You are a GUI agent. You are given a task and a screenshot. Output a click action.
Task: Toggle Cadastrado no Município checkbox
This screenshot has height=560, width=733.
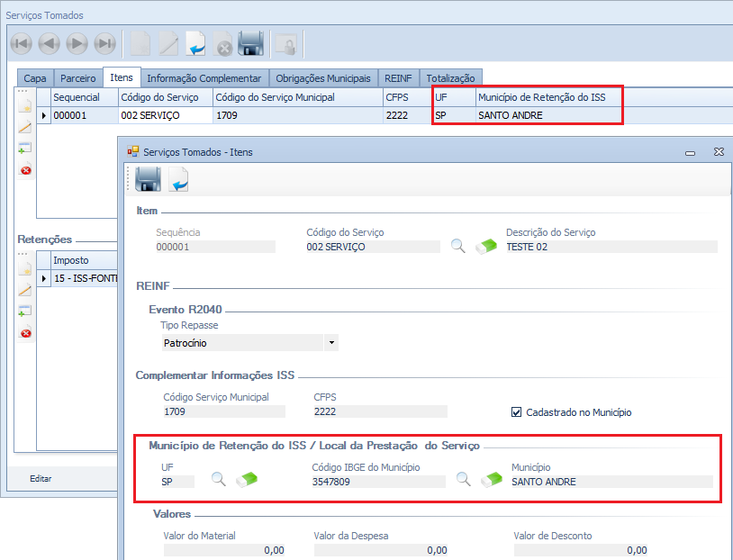point(517,412)
